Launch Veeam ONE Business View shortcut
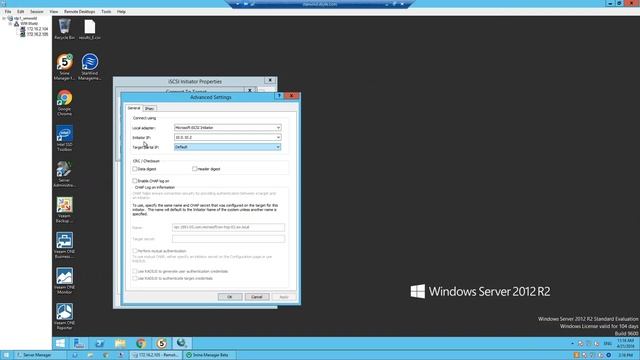The image size is (640, 360). [x=64, y=245]
